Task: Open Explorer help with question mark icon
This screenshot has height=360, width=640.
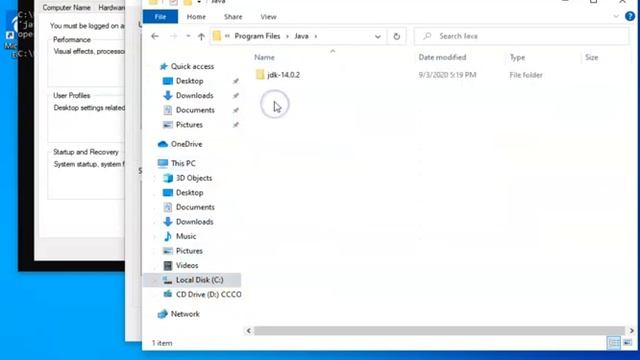Action: coord(630,16)
